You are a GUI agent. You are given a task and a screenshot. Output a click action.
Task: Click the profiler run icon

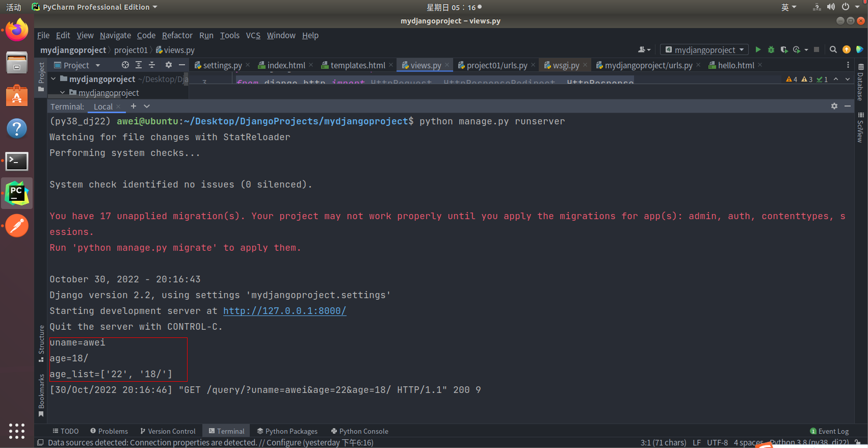(x=797, y=49)
